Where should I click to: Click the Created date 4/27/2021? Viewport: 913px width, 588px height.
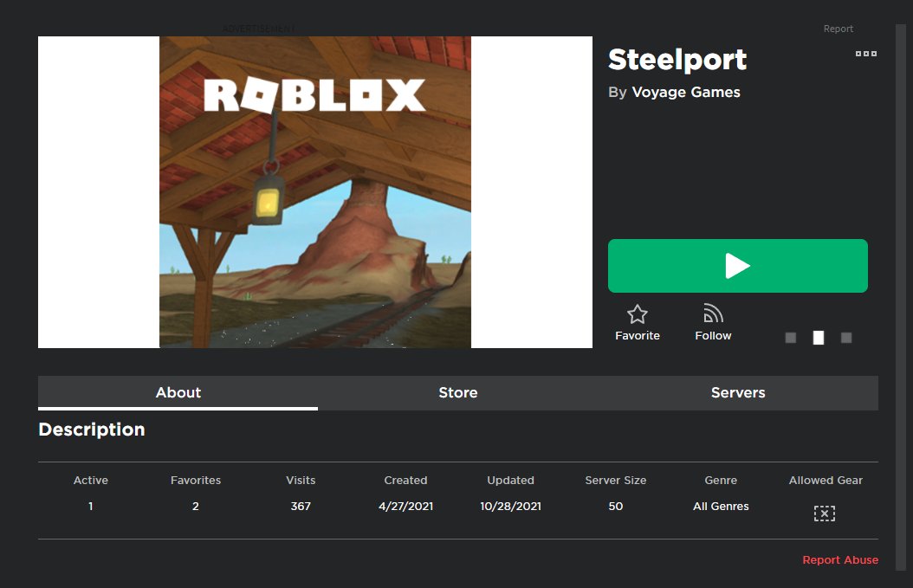click(x=406, y=507)
